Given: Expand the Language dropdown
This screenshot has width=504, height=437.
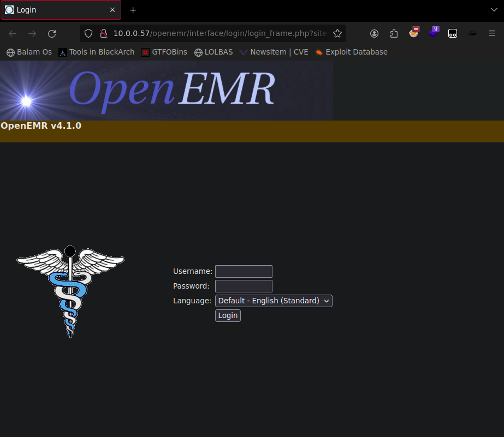Looking at the screenshot, I should [x=274, y=301].
